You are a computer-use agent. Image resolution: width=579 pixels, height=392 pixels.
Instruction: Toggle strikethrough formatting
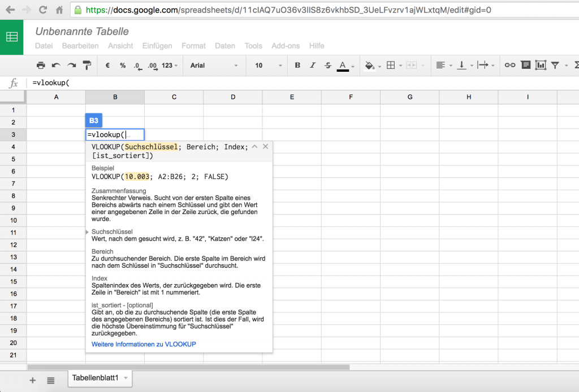pyautogui.click(x=327, y=65)
